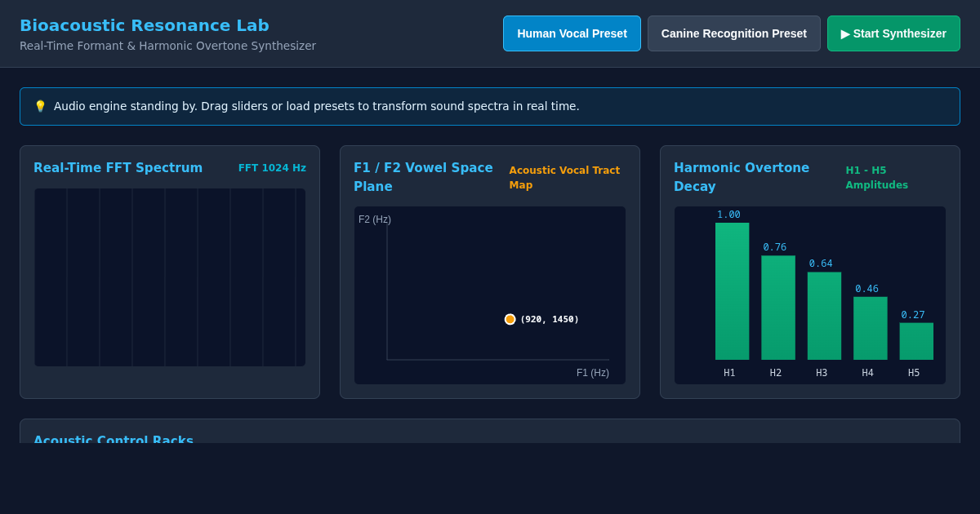Click the 0.27 amplitude value

pyautogui.click(x=913, y=315)
